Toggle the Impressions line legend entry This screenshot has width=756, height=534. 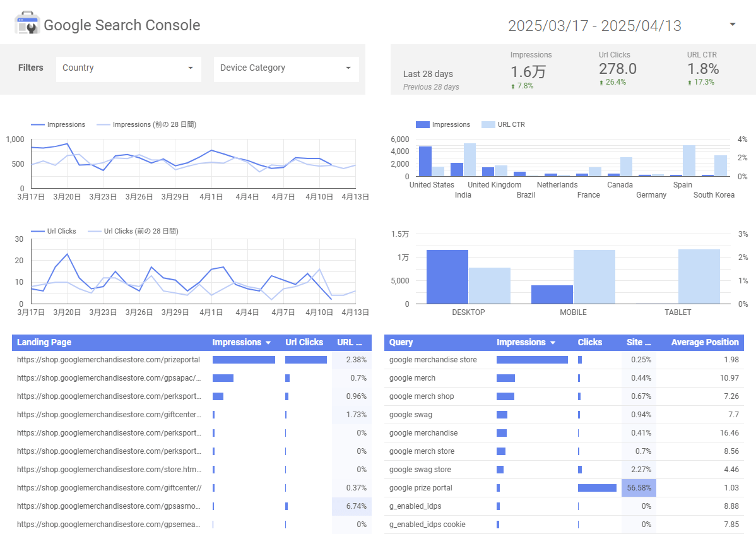(58, 124)
